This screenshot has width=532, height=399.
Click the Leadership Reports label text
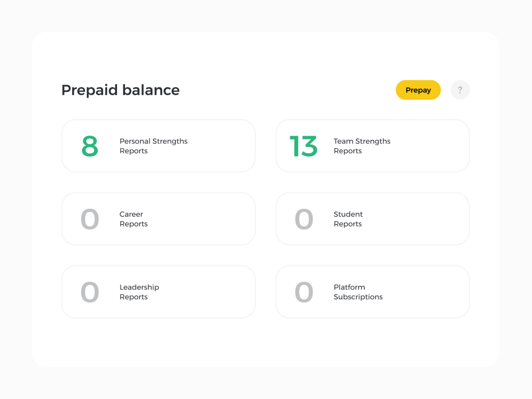pyautogui.click(x=139, y=292)
